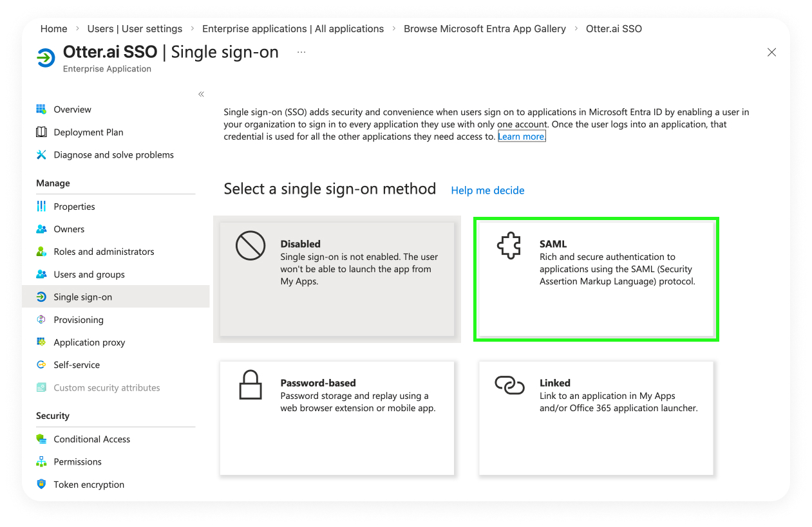Open the ellipsis more options menu
The width and height of the screenshot is (812, 527).
coord(301,52)
